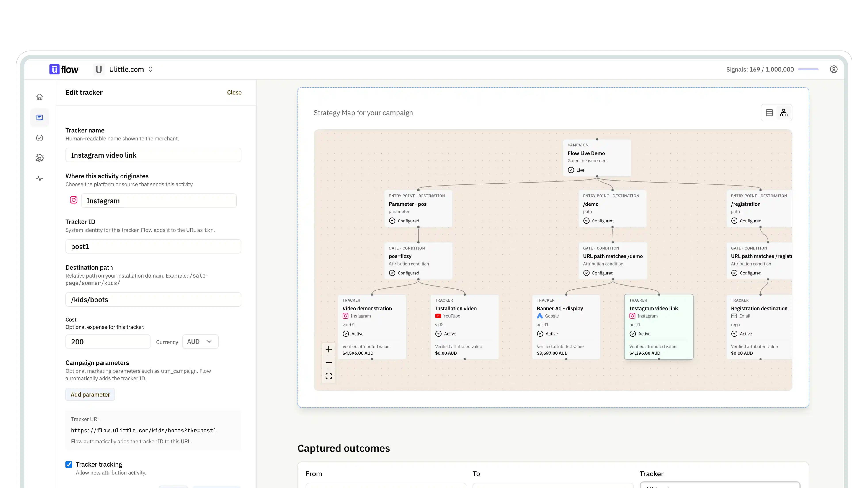Click the flow logo
The height and width of the screenshot is (488, 868).
point(64,69)
